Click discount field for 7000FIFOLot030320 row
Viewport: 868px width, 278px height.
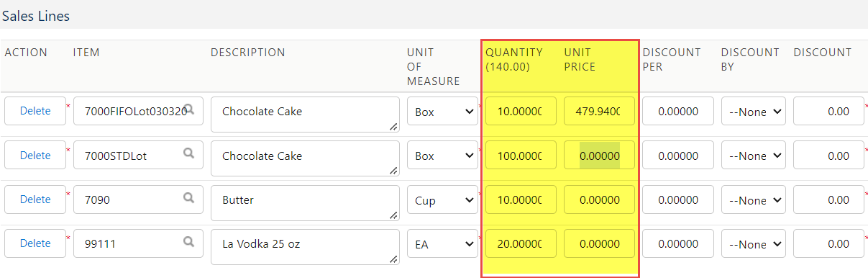point(828,112)
